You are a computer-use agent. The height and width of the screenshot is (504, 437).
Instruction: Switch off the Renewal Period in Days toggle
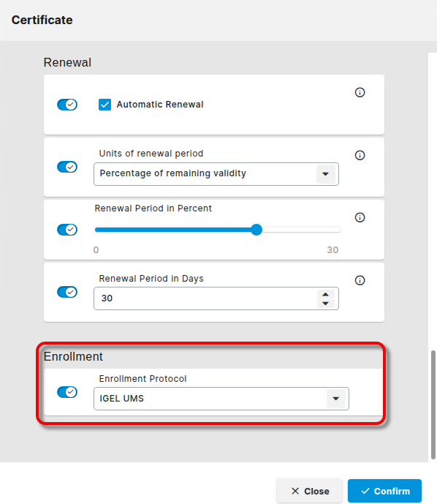67,292
